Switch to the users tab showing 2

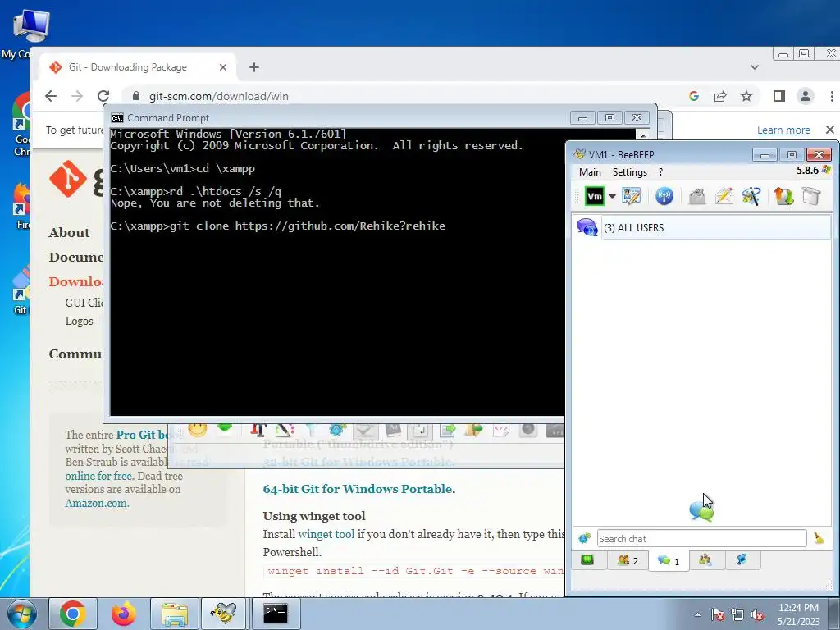pos(628,560)
